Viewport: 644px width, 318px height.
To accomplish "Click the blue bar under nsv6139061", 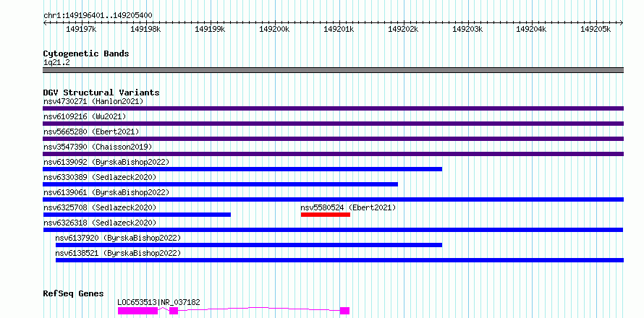I will pos(333,199).
